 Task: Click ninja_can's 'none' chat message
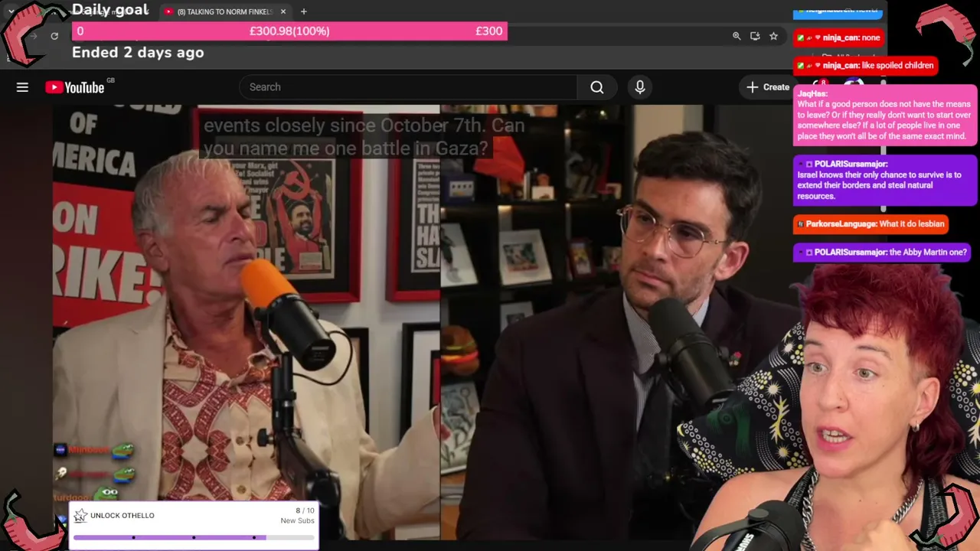click(839, 37)
